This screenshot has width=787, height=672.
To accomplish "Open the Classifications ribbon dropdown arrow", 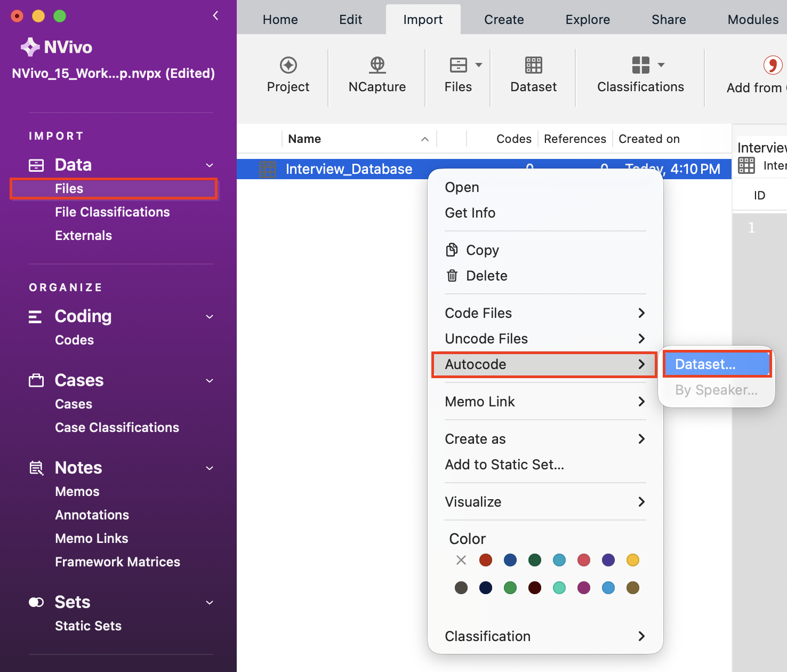I will click(x=661, y=65).
